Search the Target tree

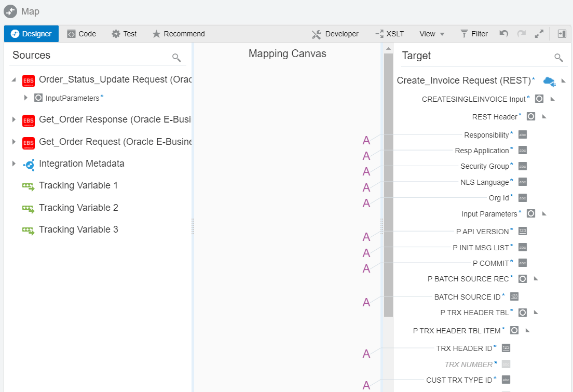pyautogui.click(x=558, y=58)
